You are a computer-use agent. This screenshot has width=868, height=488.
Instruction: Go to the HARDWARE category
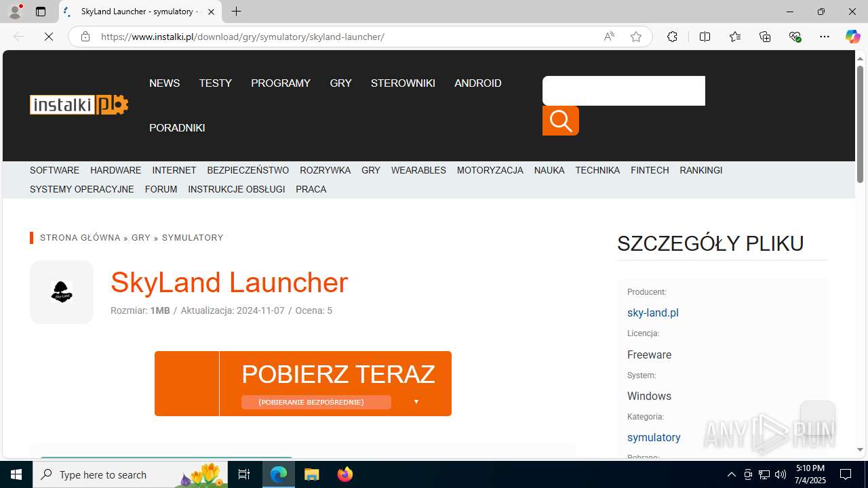[116, 170]
